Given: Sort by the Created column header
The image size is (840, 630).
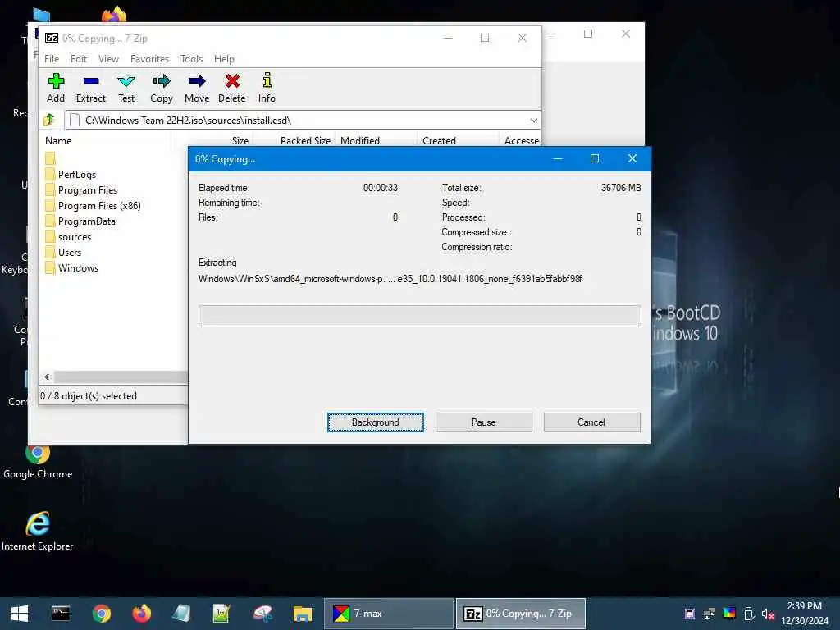Looking at the screenshot, I should [x=440, y=141].
